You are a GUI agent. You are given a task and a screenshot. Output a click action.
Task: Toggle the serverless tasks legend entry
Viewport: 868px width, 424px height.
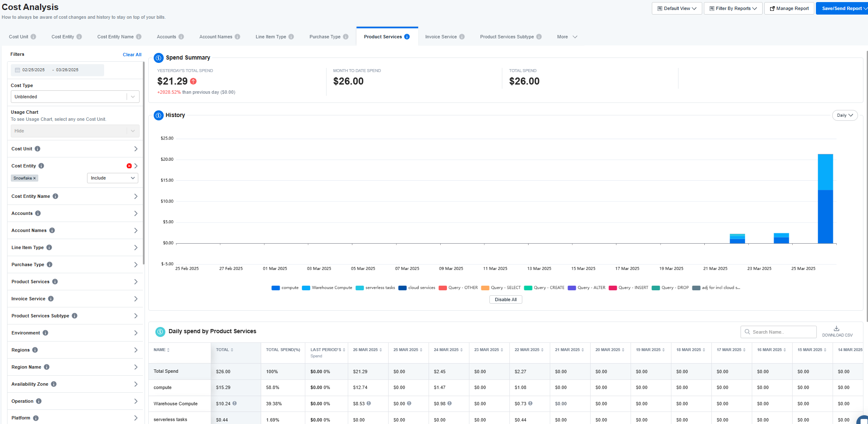375,288
